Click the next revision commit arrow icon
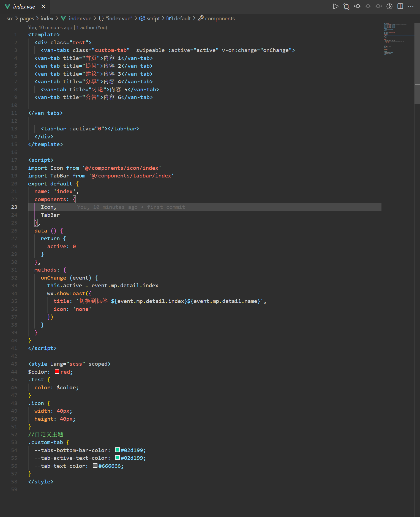Image resolution: width=420 pixels, height=517 pixels. pyautogui.click(x=379, y=6)
